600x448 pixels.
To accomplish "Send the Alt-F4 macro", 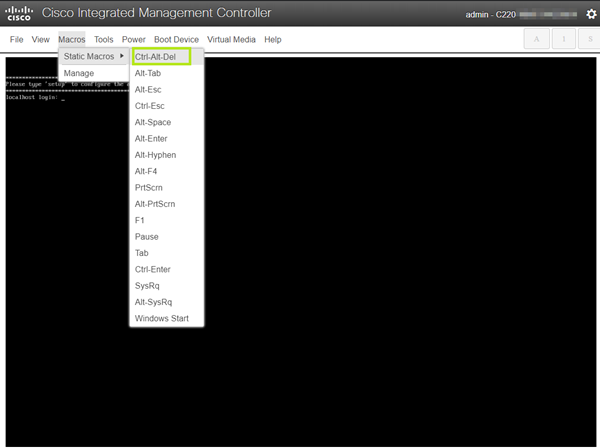I will click(x=167, y=171).
